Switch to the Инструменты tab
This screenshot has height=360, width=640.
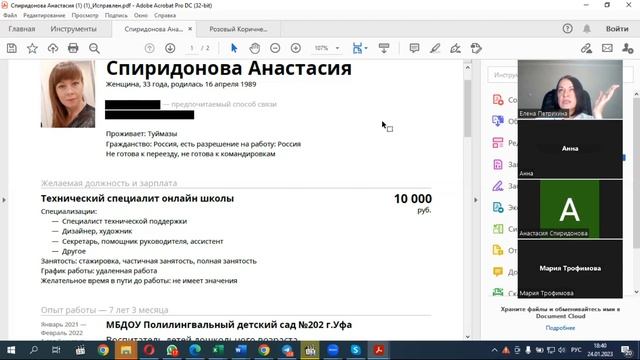tap(73, 29)
